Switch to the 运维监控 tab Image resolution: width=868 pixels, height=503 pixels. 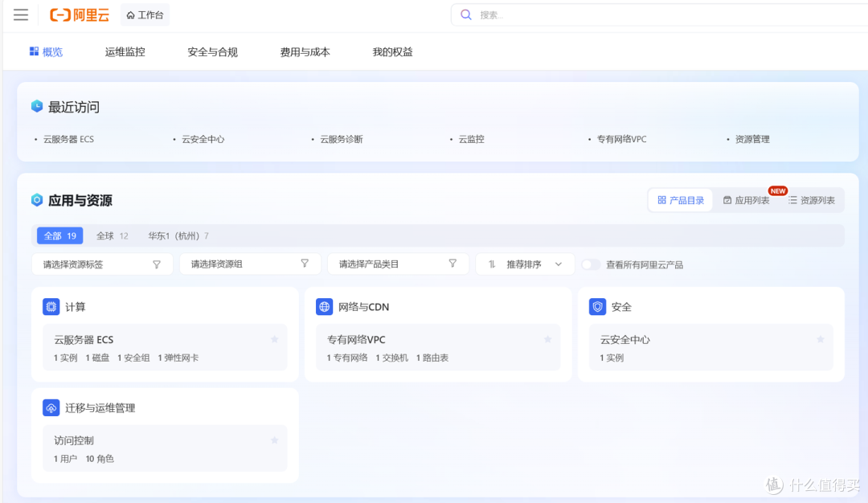[125, 52]
